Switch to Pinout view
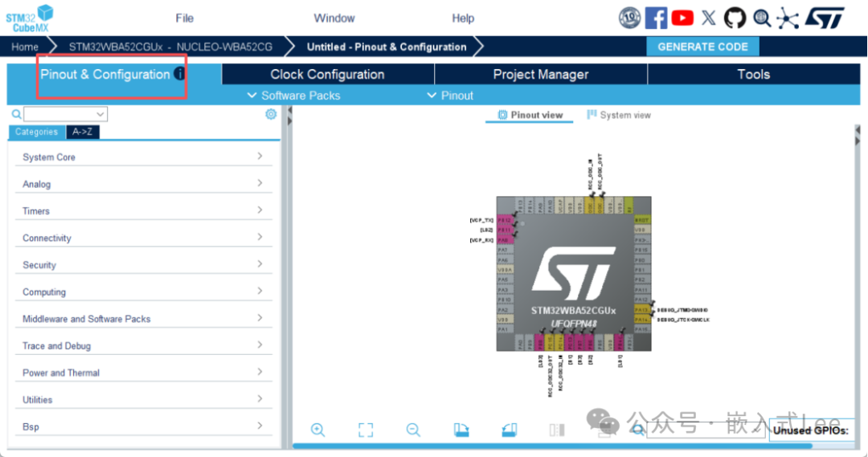Image resolution: width=868 pixels, height=457 pixels. coord(530,115)
